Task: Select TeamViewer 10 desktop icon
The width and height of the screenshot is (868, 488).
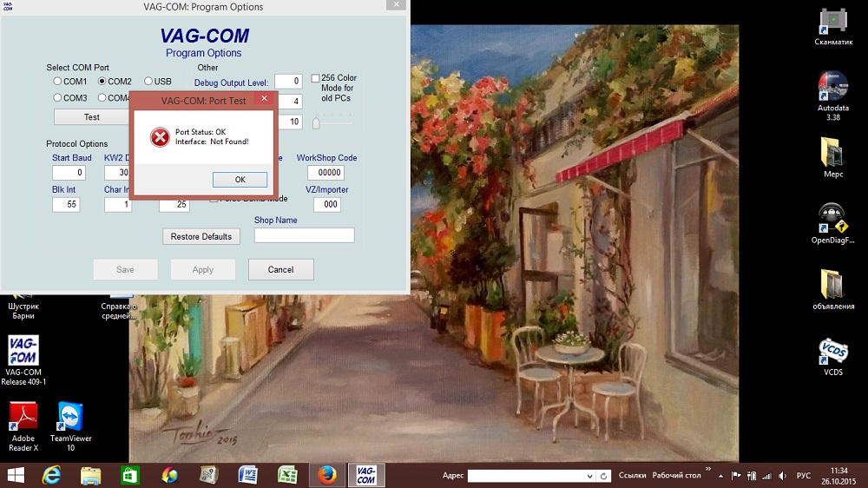Action: pos(70,426)
